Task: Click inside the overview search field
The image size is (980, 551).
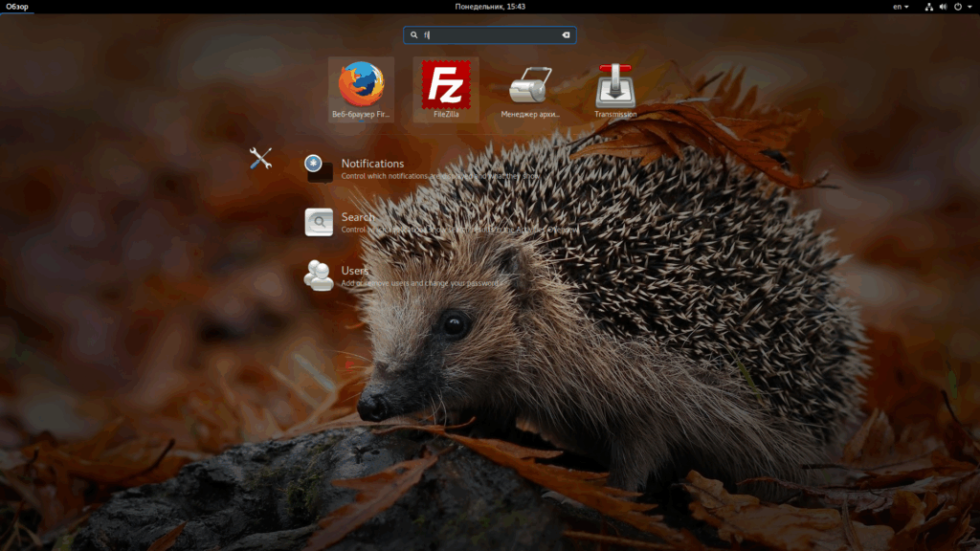Action: [x=489, y=35]
